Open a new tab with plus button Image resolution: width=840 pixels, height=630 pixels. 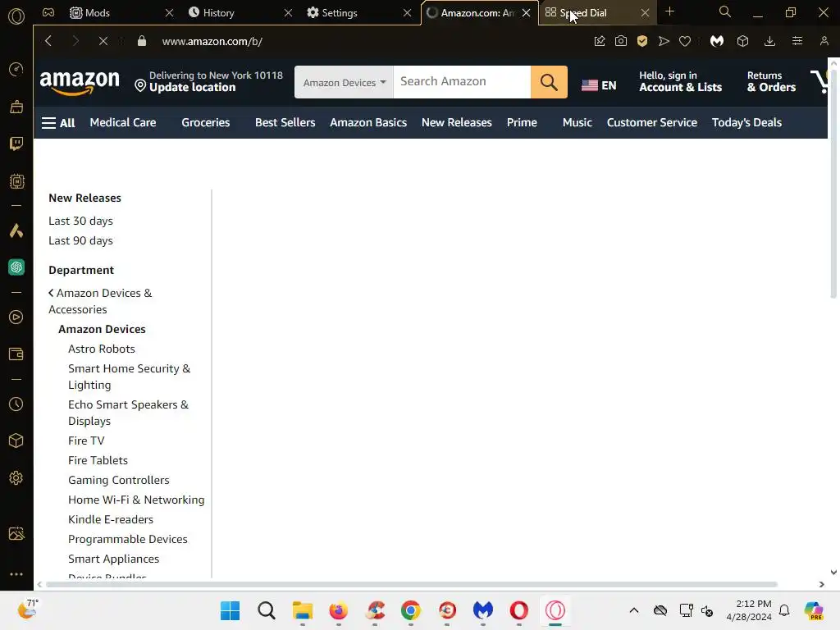click(669, 11)
